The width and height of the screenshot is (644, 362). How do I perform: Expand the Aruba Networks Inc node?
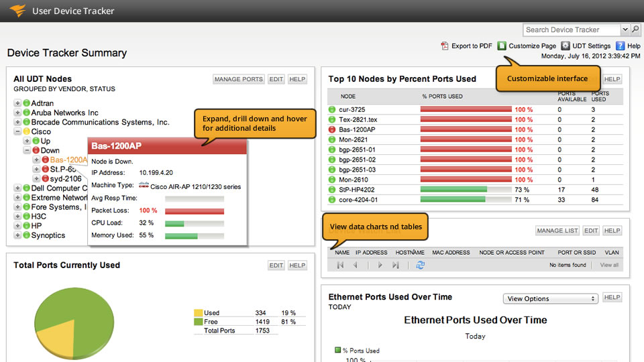[x=17, y=113]
